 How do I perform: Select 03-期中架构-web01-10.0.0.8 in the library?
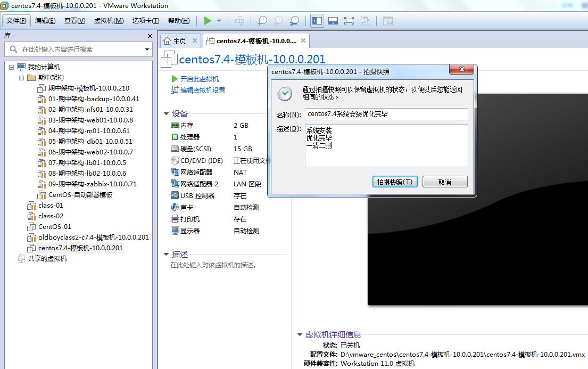(x=90, y=120)
